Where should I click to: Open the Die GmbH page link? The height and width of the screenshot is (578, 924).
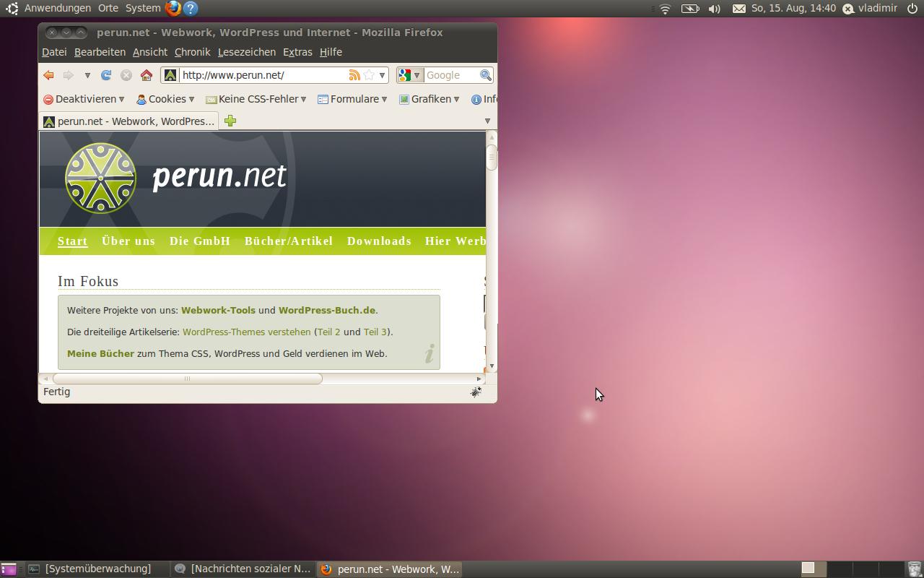tap(200, 241)
